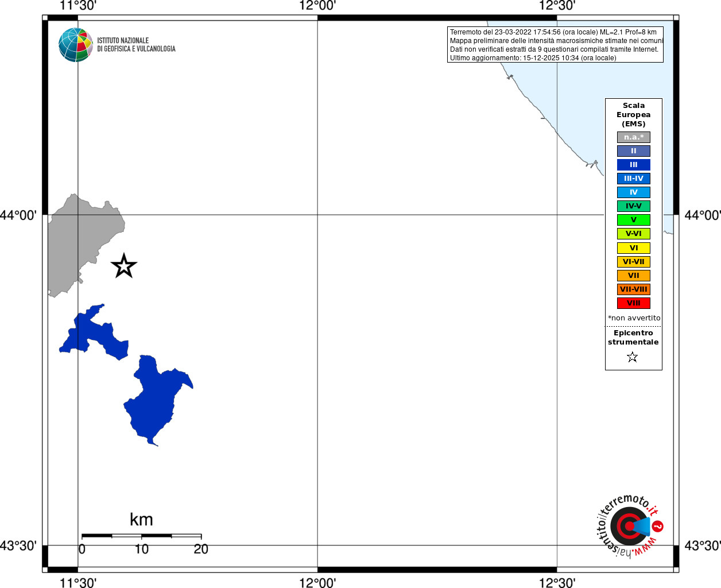721x588 pixels.
Task: Click the II intensity legend swatch
Action: tap(634, 151)
